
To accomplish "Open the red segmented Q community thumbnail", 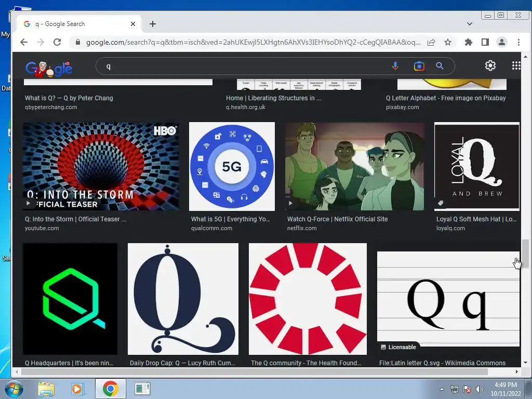I will pyautogui.click(x=308, y=299).
